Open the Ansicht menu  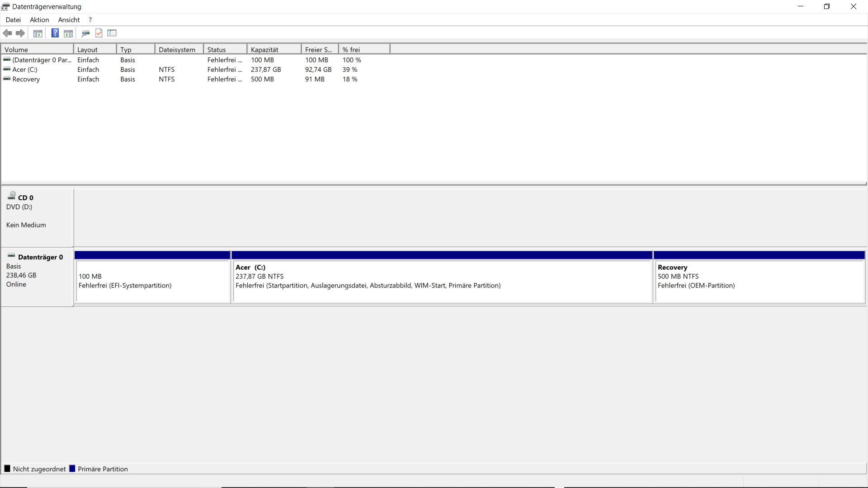pyautogui.click(x=69, y=20)
